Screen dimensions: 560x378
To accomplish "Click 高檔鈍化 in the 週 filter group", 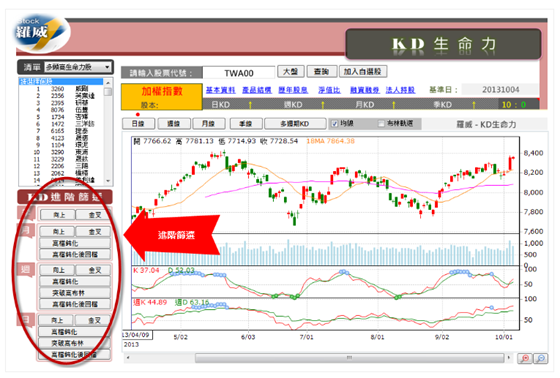I will (x=75, y=282).
